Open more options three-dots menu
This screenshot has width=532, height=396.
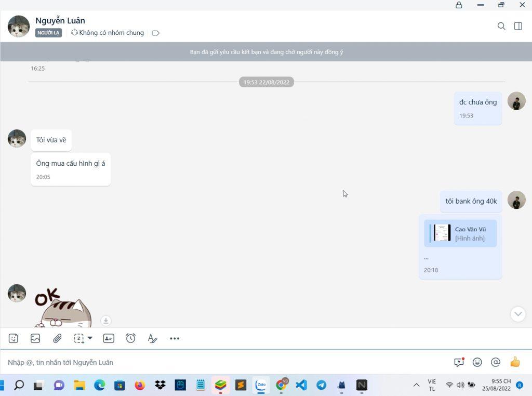point(175,338)
